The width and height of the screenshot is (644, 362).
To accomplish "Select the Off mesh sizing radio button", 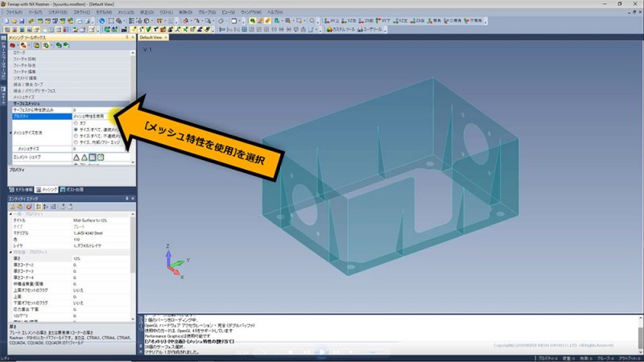I will click(76, 123).
